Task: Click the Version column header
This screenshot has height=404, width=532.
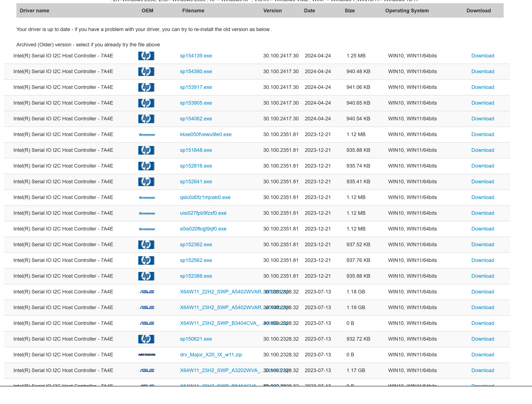Action: click(272, 11)
